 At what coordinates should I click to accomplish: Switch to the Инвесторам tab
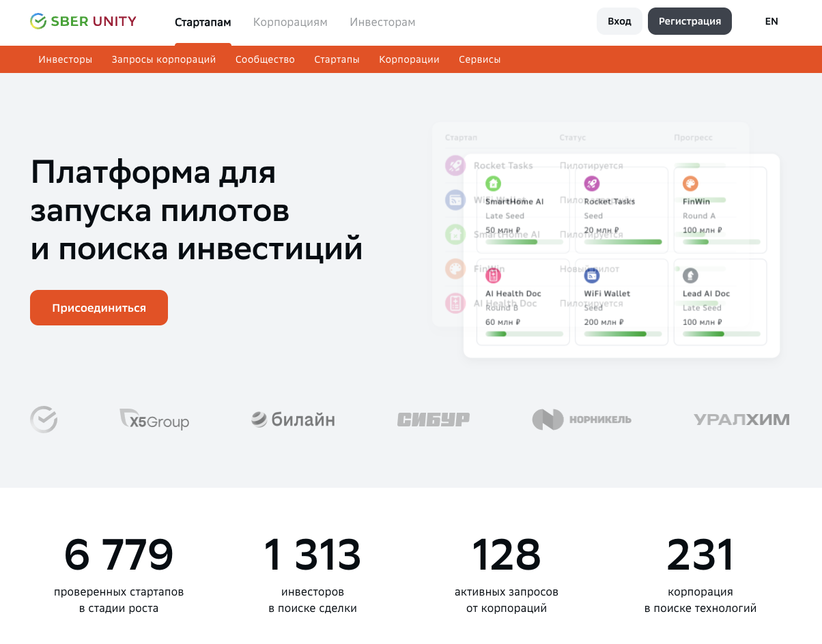tap(382, 23)
